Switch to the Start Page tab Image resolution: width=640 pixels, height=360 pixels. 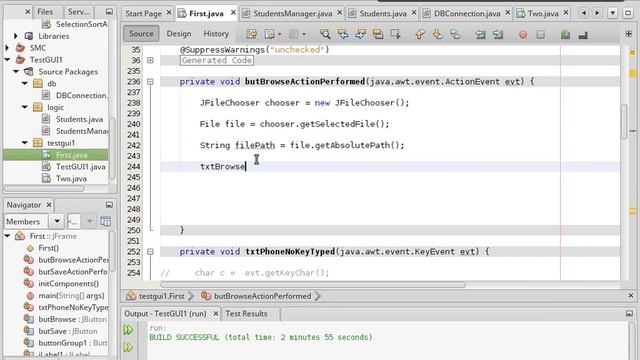(143, 13)
